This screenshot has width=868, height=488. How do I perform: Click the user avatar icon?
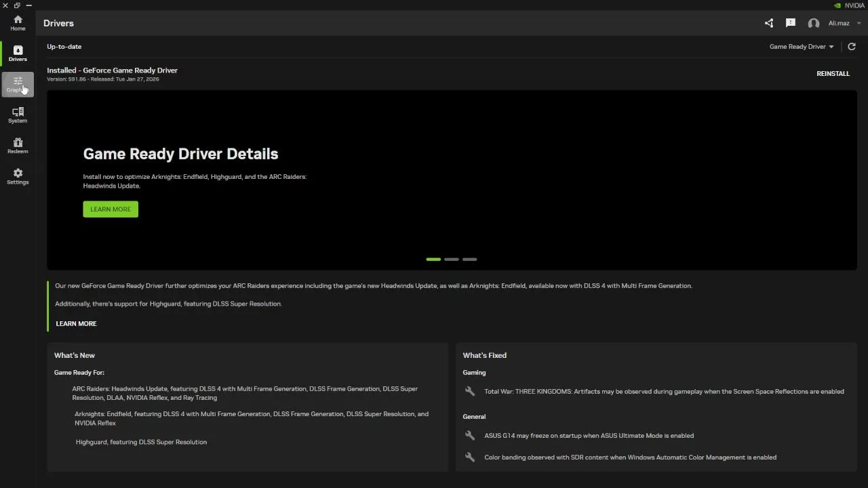(x=814, y=23)
